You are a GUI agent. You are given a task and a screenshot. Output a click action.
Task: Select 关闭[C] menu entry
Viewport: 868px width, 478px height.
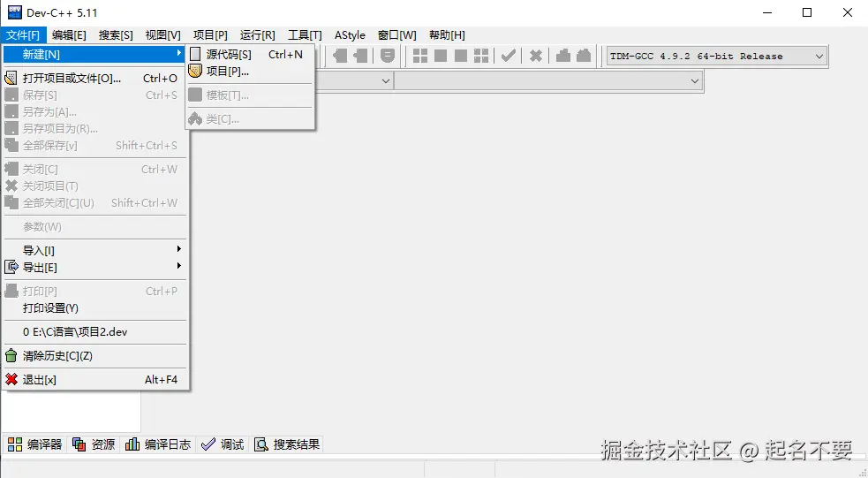pyautogui.click(x=95, y=169)
